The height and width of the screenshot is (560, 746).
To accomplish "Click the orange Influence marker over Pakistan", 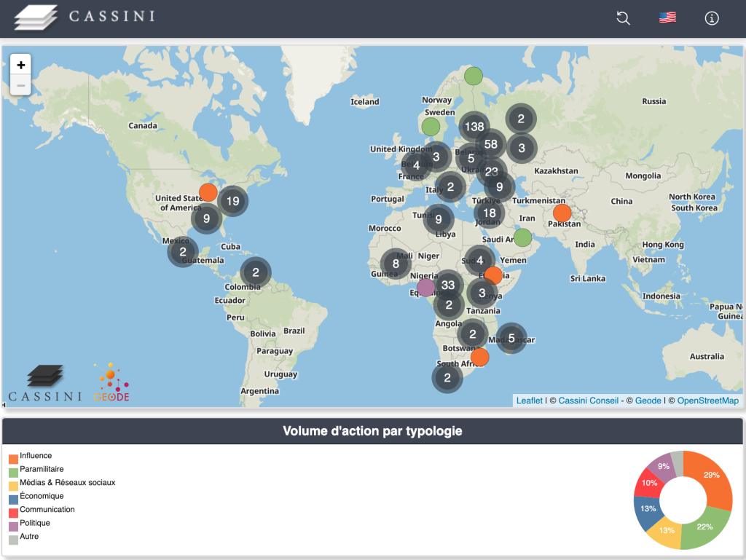I will (x=562, y=214).
